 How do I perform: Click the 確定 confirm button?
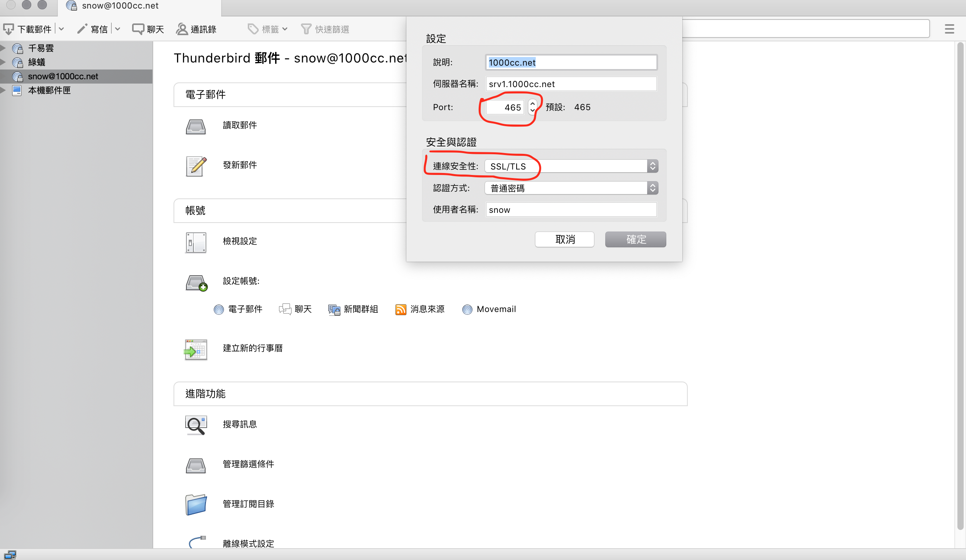pos(636,239)
